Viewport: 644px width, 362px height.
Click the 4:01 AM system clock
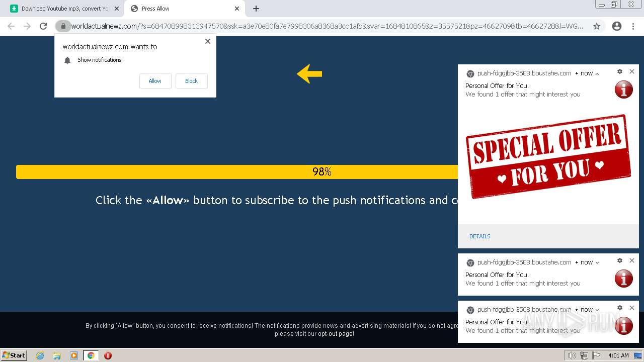point(618,355)
